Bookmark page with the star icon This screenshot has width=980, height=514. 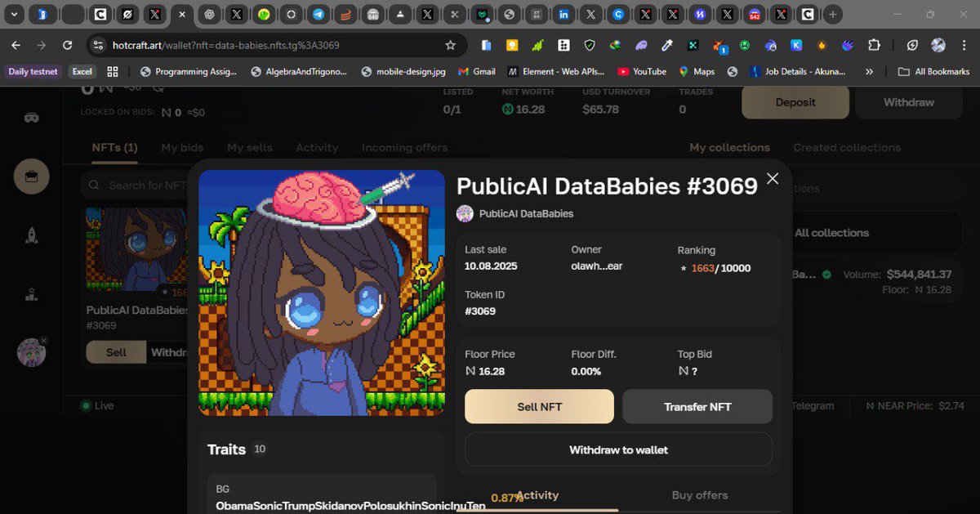[x=450, y=46]
